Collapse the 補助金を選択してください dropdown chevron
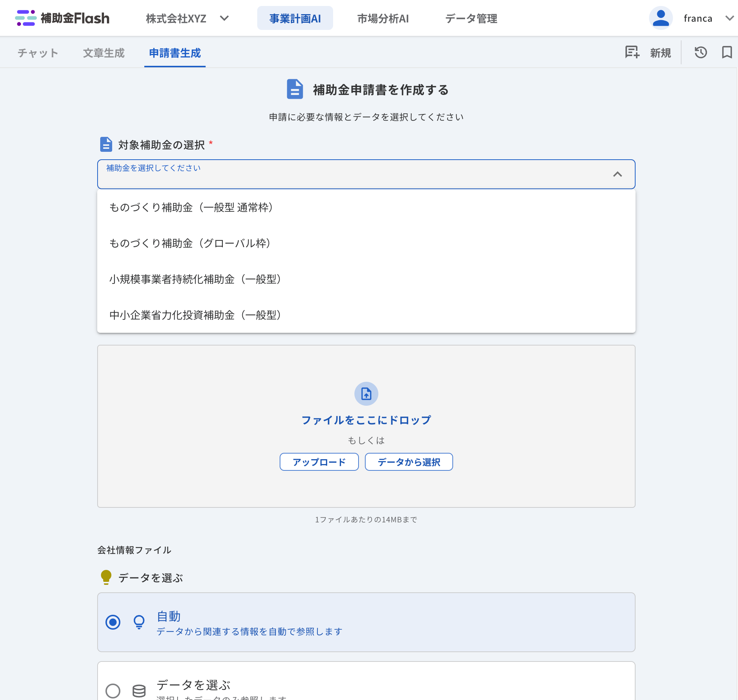Screen dimensions: 738x700 (617, 174)
